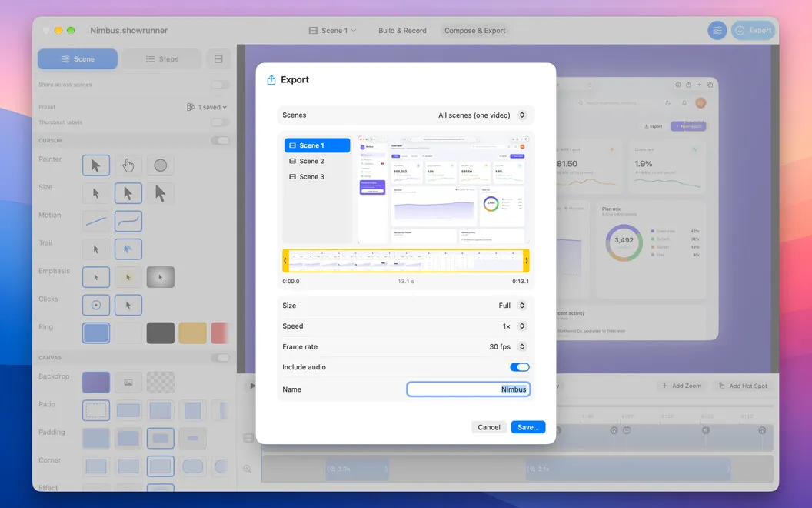
Task: Click the Save... button
Action: click(x=527, y=427)
